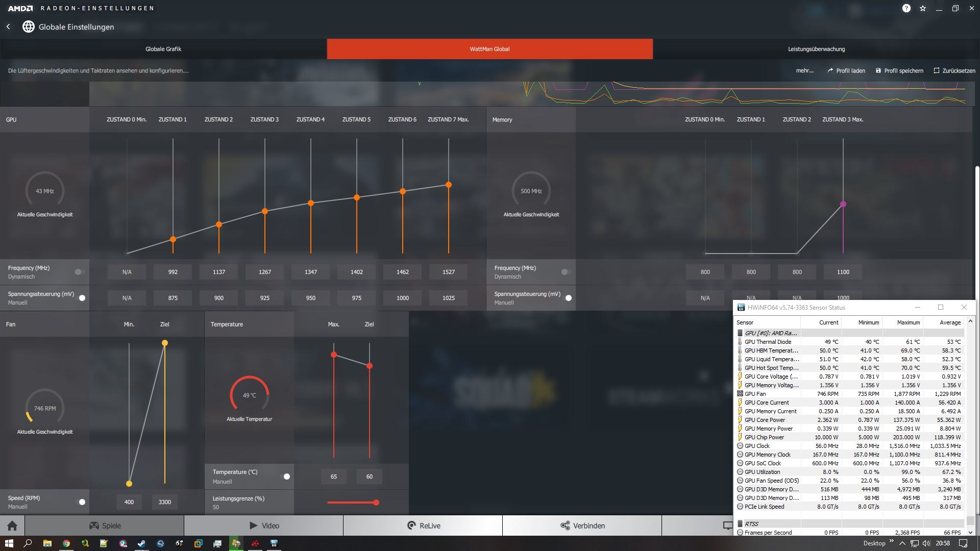Screen dimensions: 980x551
Task: Click the fan Ziel yellow slider handle
Action: click(165, 343)
